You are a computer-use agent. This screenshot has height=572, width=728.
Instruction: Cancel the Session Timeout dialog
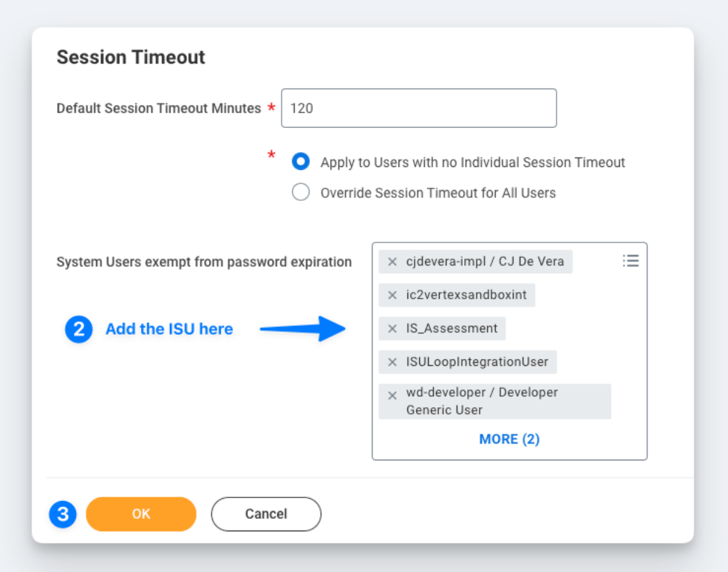click(x=266, y=514)
